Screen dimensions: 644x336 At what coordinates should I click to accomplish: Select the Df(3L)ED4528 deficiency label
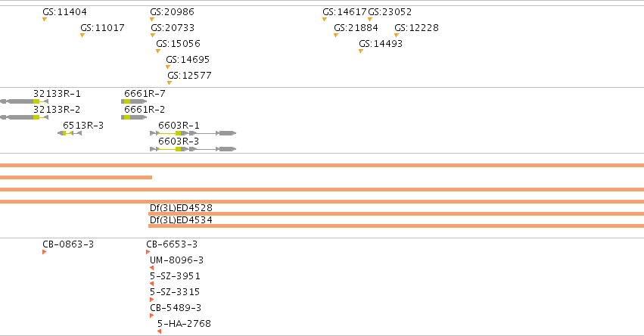click(181, 208)
